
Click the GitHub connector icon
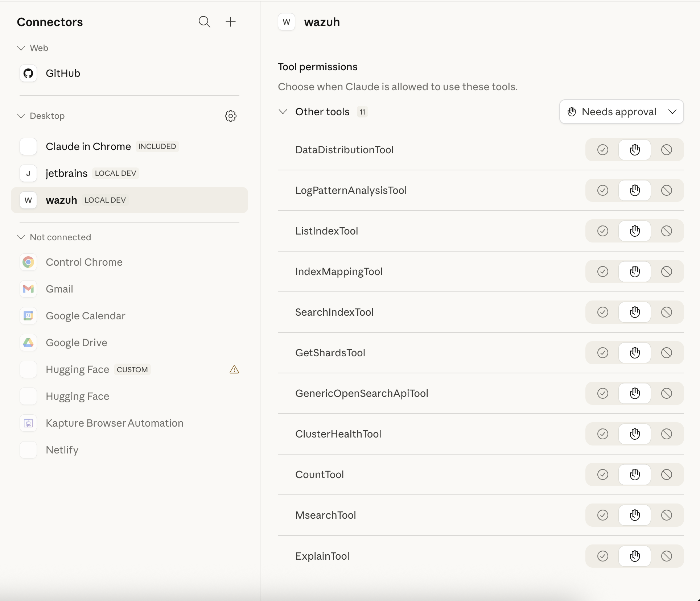28,73
